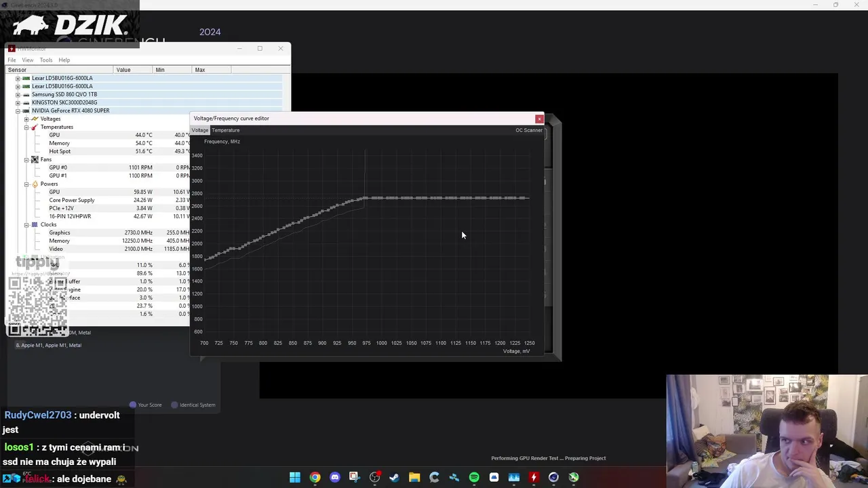Click Your Score legend in Cinebench

tap(146, 405)
